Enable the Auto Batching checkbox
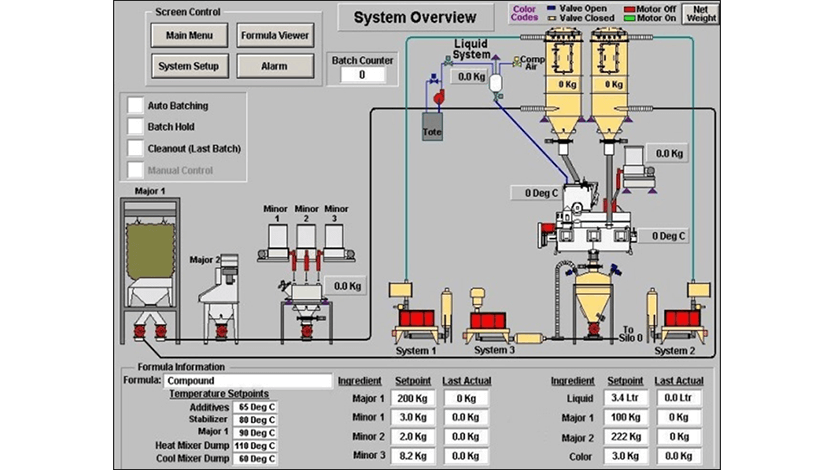The width and height of the screenshot is (835, 470). tap(135, 105)
